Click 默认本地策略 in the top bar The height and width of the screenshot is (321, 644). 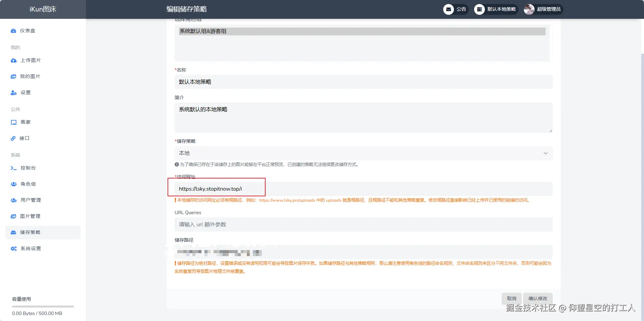point(496,9)
